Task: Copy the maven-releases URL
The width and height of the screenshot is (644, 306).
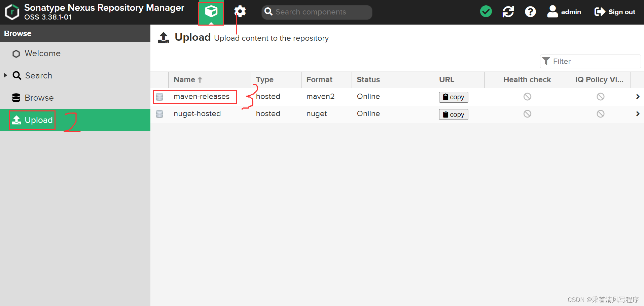Action: pyautogui.click(x=454, y=97)
